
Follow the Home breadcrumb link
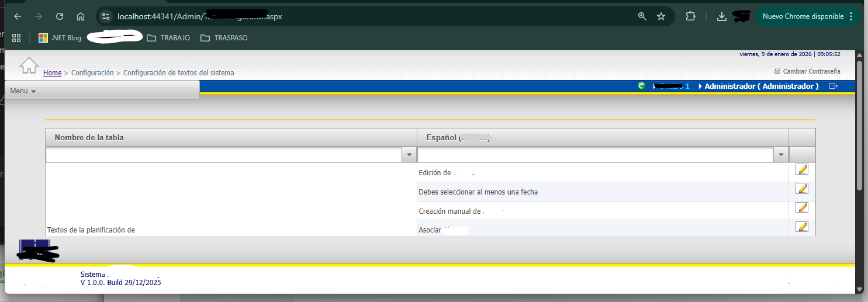click(52, 73)
